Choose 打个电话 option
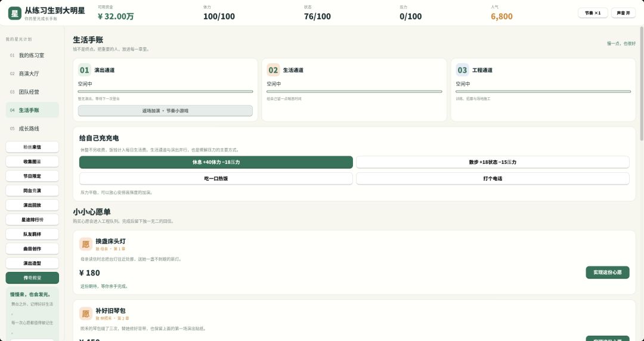The image size is (644, 341). click(493, 179)
